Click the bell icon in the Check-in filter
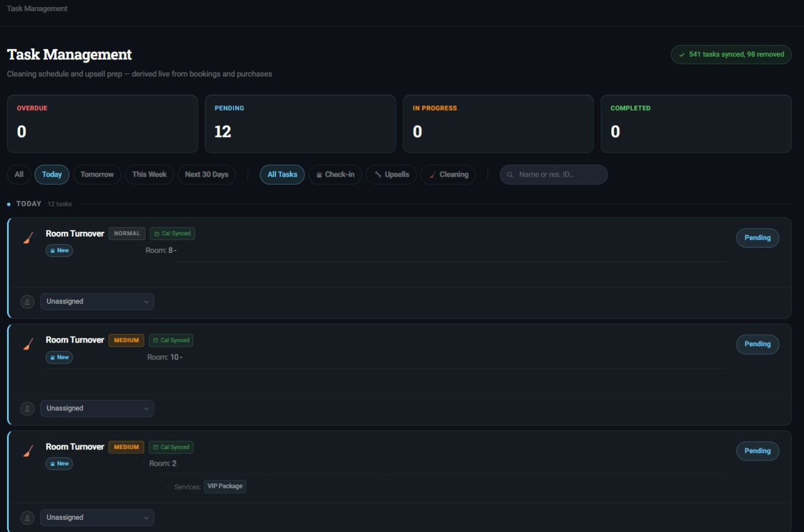The height and width of the screenshot is (532, 804). coord(319,175)
